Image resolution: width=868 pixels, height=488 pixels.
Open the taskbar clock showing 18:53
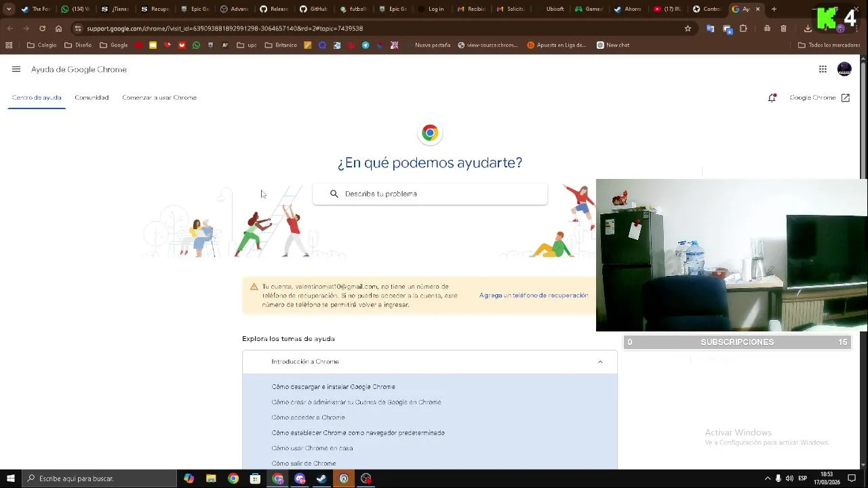coord(827,479)
